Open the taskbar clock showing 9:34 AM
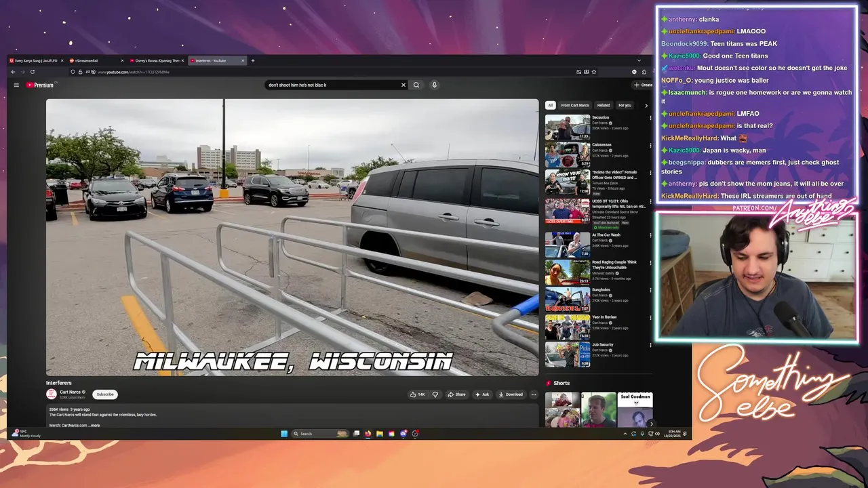Screen dimensions: 868x488 [x=671, y=434]
